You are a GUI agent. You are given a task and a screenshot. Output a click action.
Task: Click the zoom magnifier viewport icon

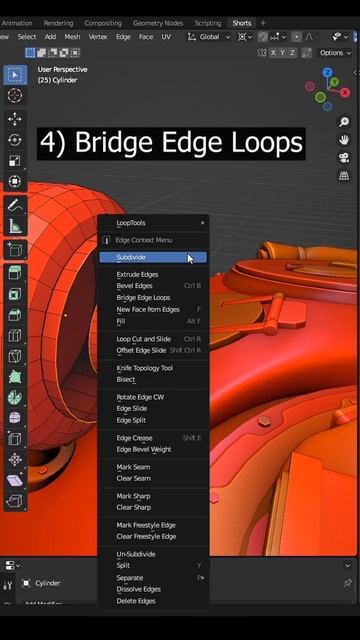(x=344, y=122)
